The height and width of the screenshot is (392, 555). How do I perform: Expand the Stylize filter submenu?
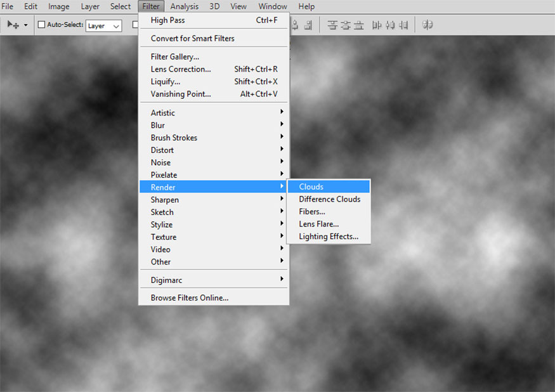(x=214, y=224)
